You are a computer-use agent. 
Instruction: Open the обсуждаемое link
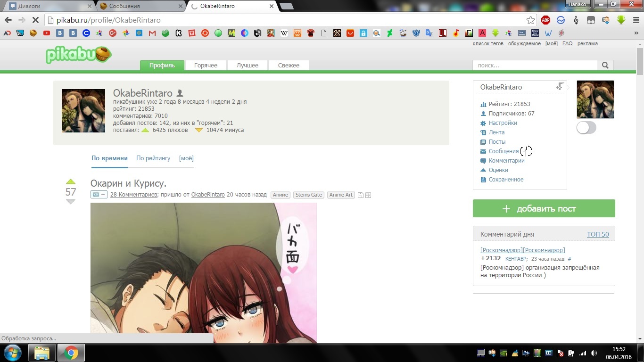524,43
